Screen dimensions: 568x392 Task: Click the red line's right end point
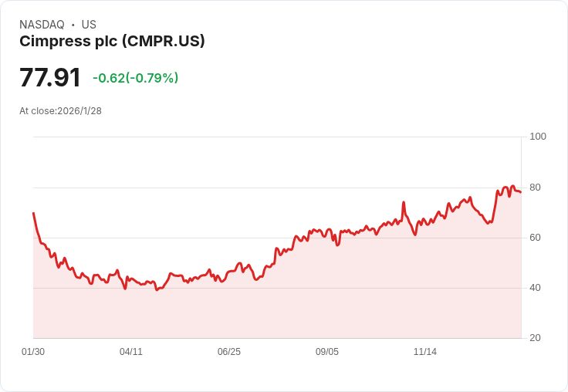click(521, 192)
